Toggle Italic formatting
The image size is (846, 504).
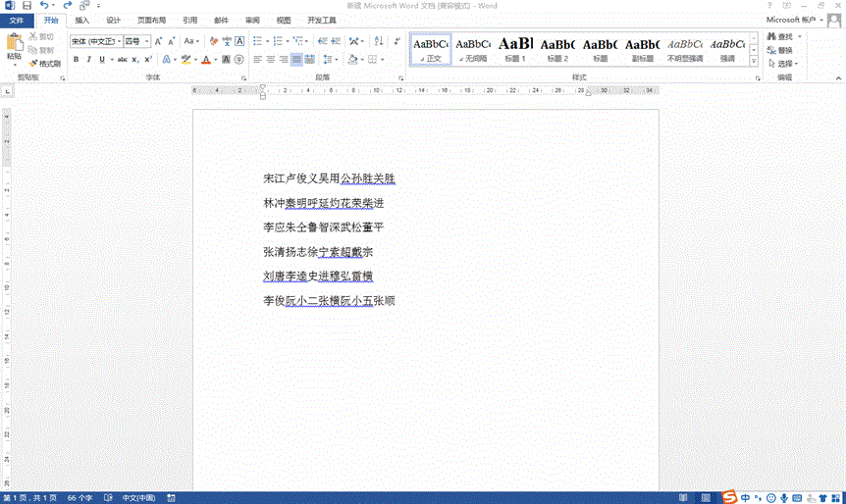(88, 60)
